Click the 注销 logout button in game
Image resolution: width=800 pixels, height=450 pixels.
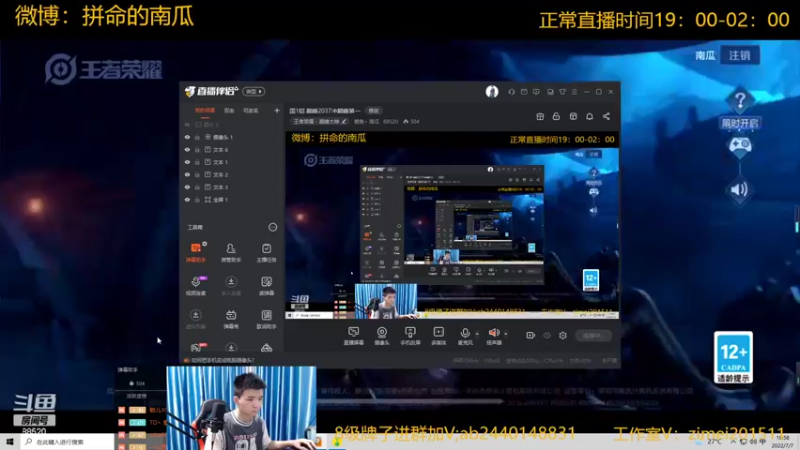coord(740,55)
